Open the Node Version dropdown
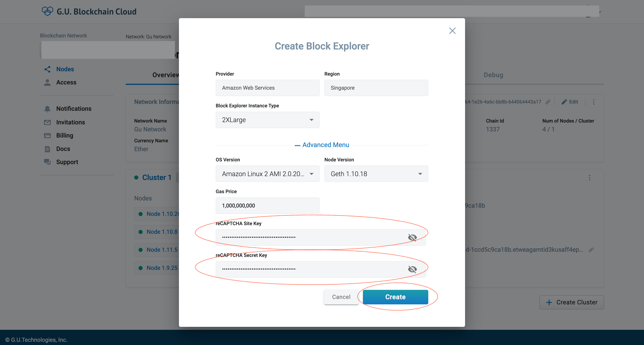The width and height of the screenshot is (644, 345). [x=376, y=174]
